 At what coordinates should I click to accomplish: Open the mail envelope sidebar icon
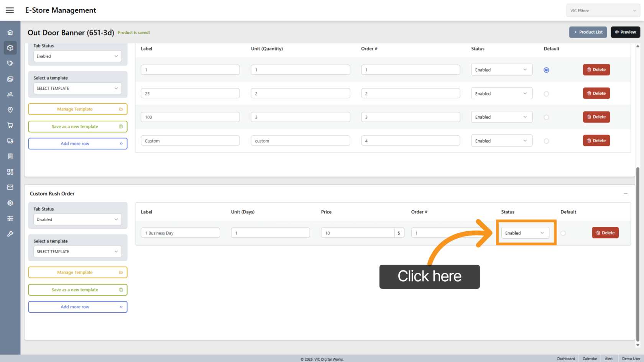tap(10, 187)
